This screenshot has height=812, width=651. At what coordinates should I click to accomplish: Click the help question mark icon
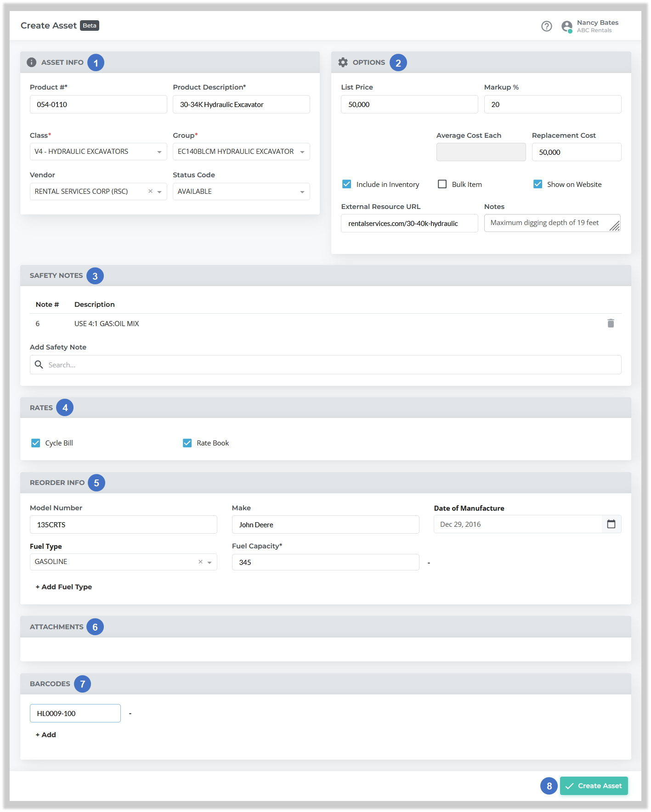[x=546, y=26]
